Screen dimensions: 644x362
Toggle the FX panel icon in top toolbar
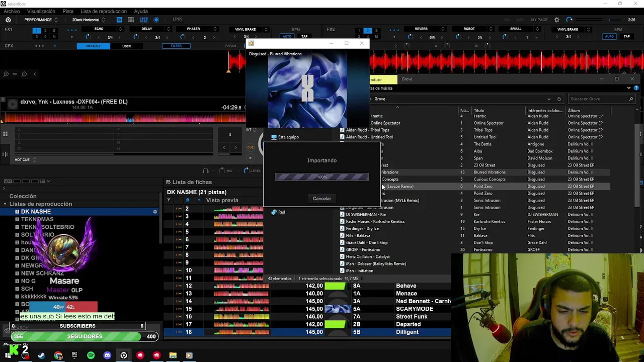point(119,20)
